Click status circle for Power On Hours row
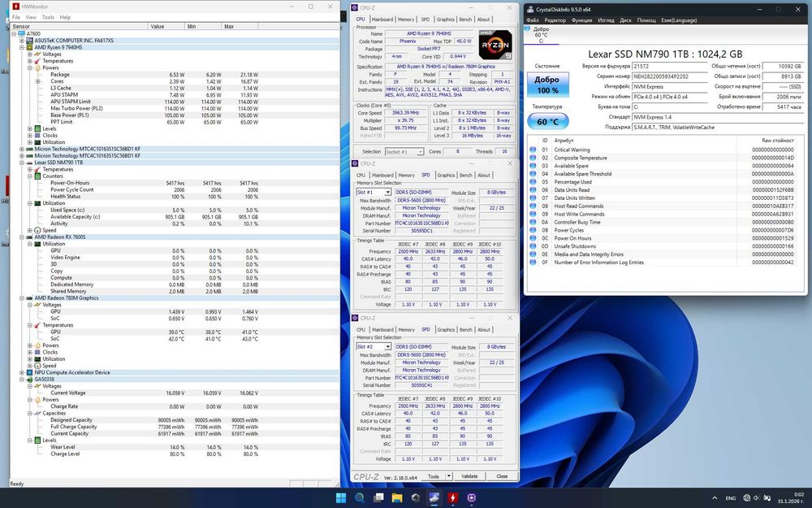The height and width of the screenshot is (508, 812). [533, 238]
